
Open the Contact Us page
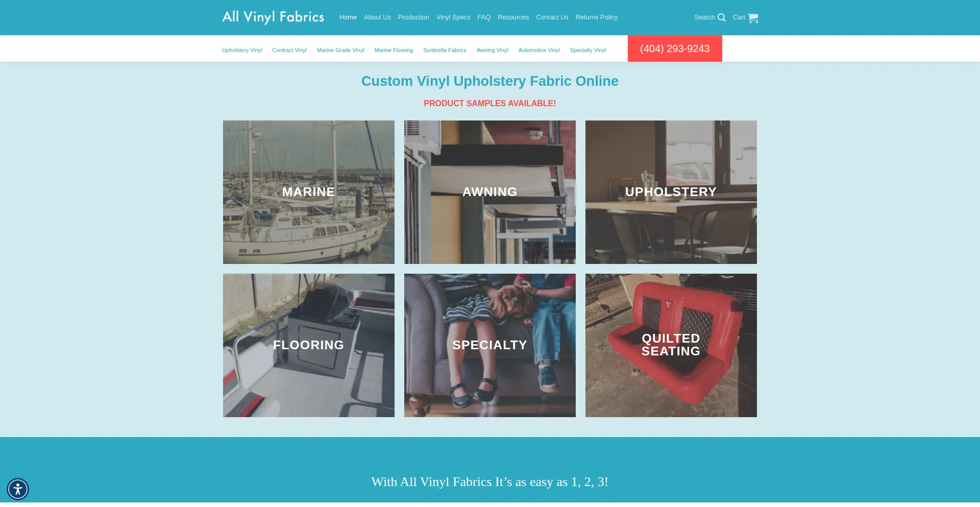tap(552, 17)
